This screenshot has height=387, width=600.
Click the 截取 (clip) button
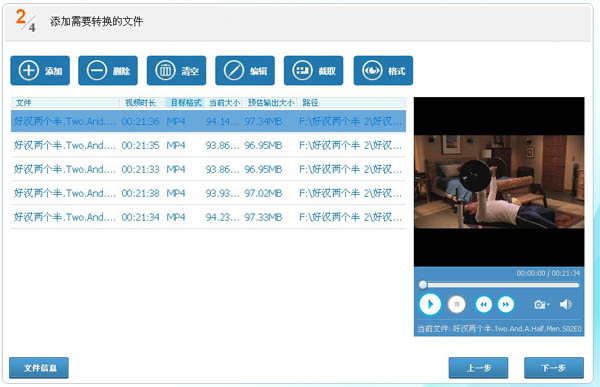click(x=313, y=70)
